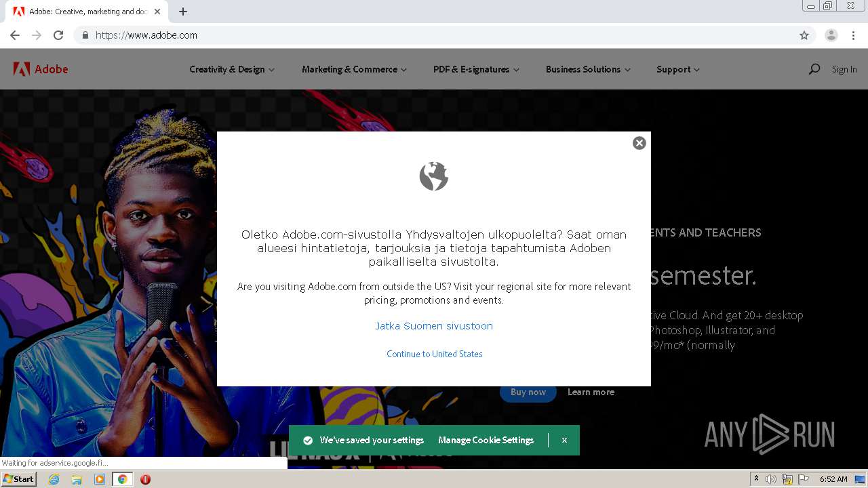
Task: Click the padlock site info icon
Action: click(x=85, y=35)
